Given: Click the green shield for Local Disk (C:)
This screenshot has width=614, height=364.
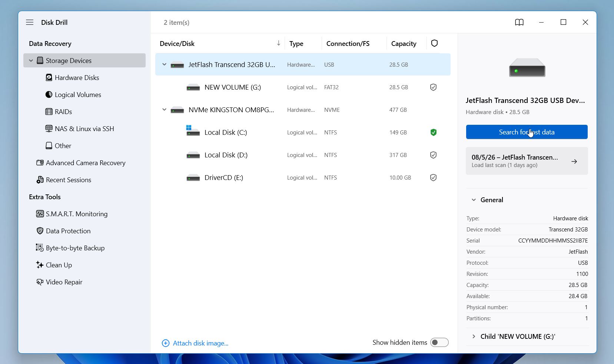Looking at the screenshot, I should click(433, 132).
